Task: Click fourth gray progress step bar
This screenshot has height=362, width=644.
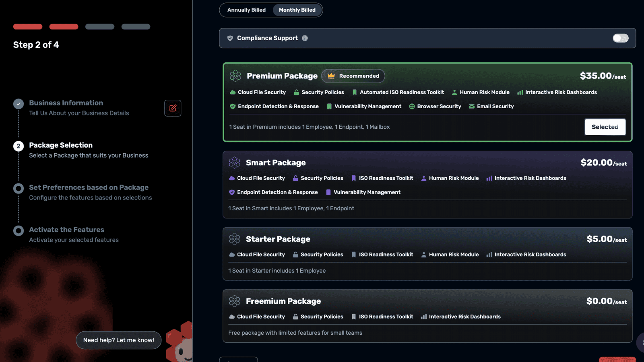Action: (136, 27)
